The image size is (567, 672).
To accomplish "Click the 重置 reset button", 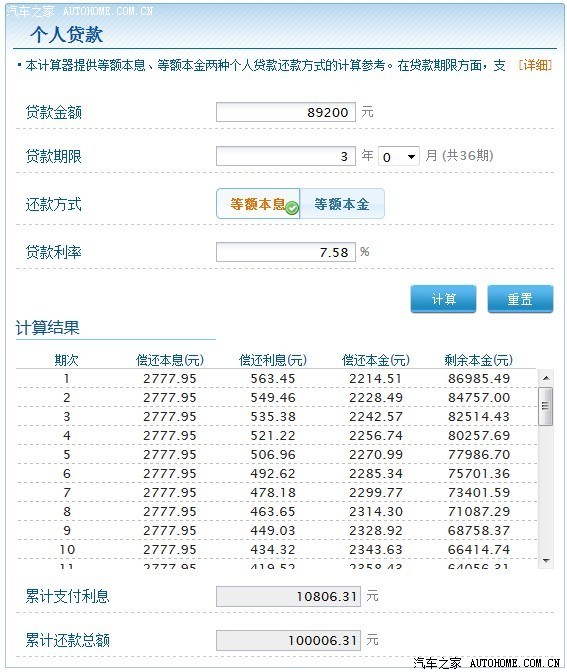I will 520,299.
